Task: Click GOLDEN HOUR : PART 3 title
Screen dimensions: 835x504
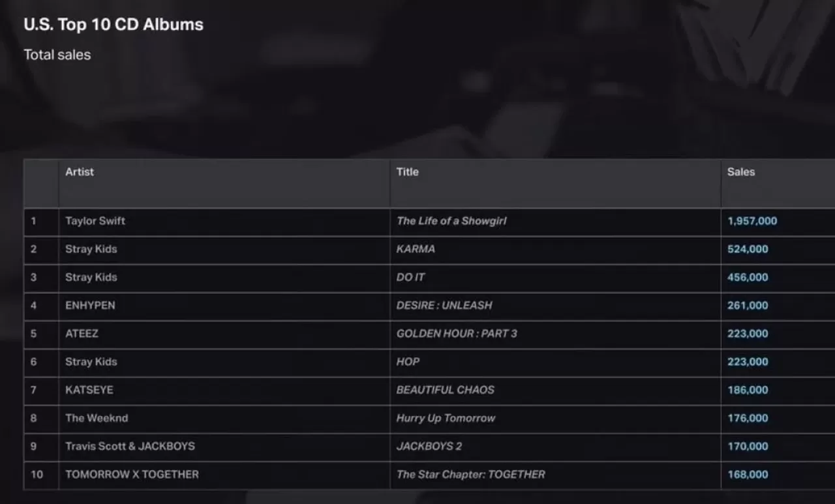Action: 457,333
